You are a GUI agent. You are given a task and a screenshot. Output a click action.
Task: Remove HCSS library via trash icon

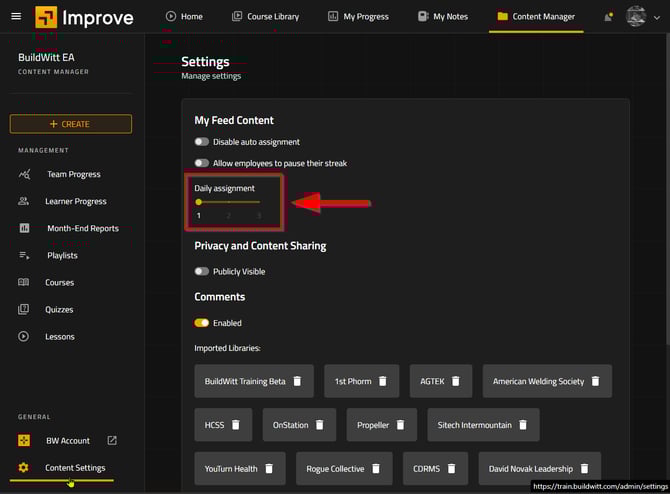(x=236, y=425)
